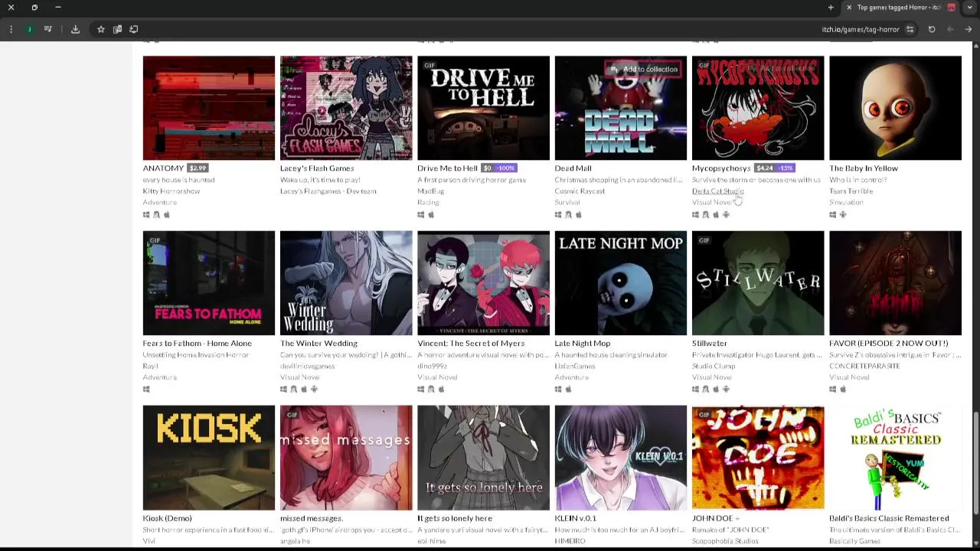Click the Windows icon under The Baby In Yellow

coord(833,215)
